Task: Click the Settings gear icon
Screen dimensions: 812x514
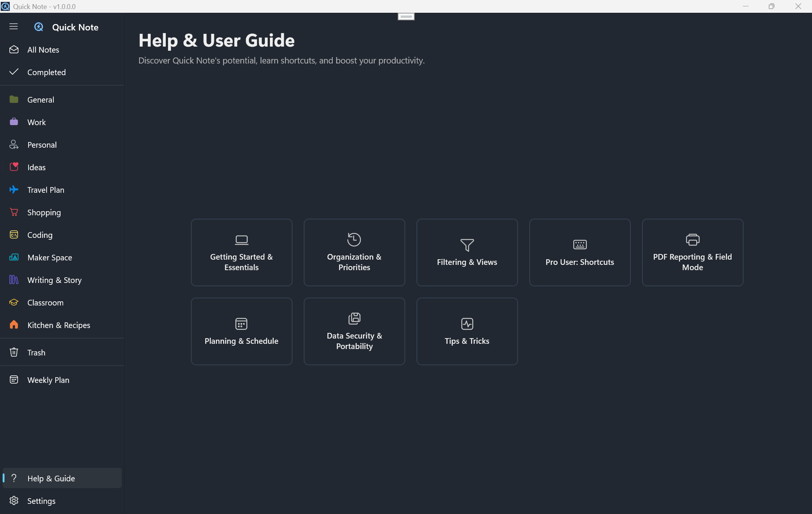Action: (14, 501)
